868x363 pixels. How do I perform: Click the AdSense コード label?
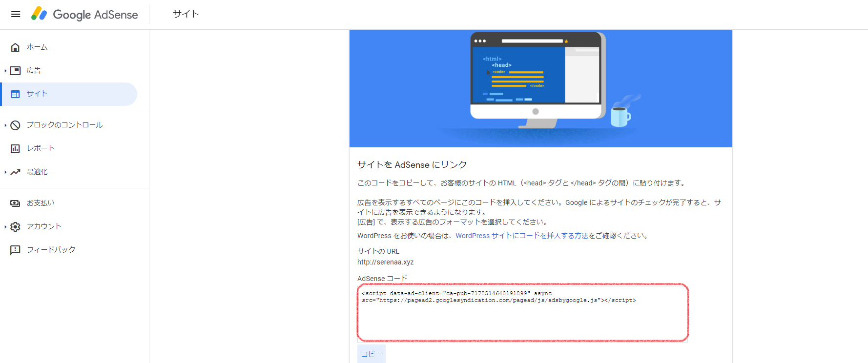[382, 279]
